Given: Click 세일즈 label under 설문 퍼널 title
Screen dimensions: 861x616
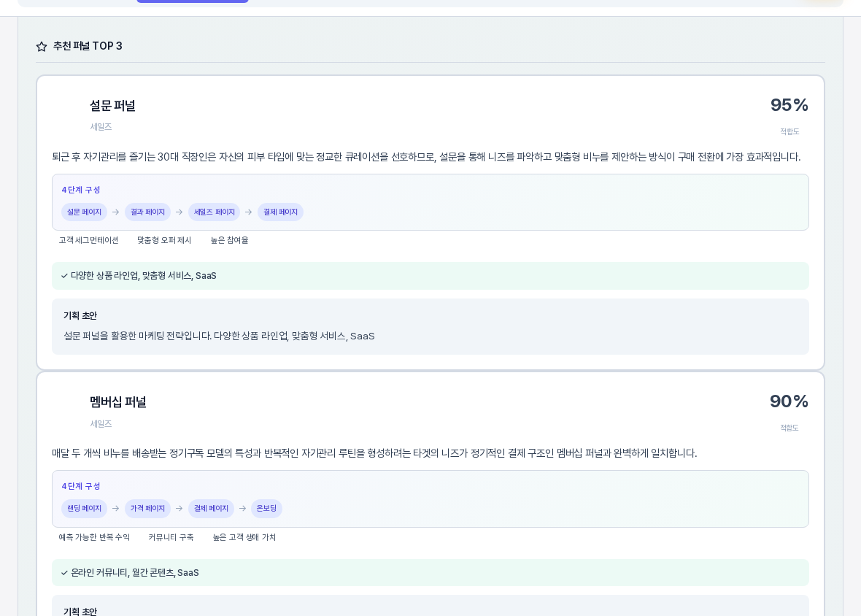Looking at the screenshot, I should 101,127.
